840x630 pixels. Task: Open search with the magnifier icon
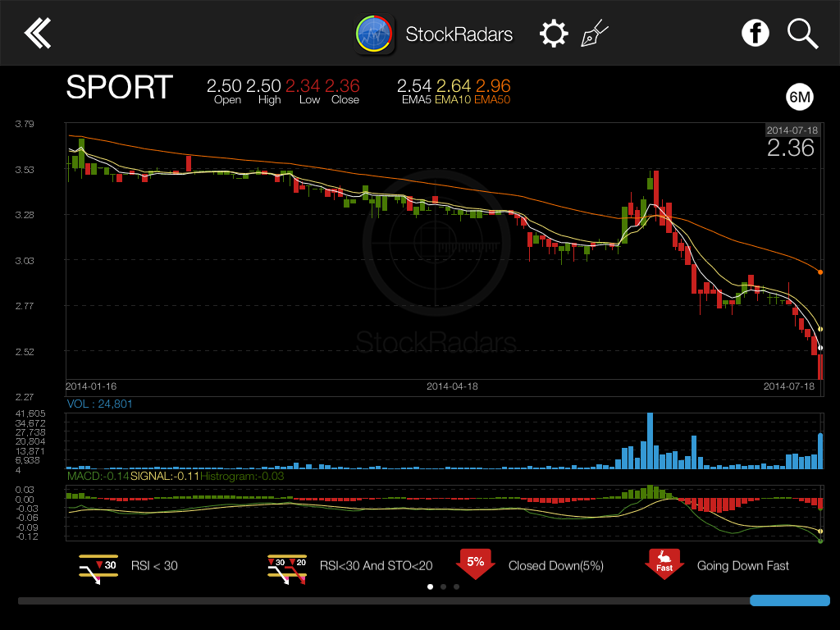tap(802, 34)
